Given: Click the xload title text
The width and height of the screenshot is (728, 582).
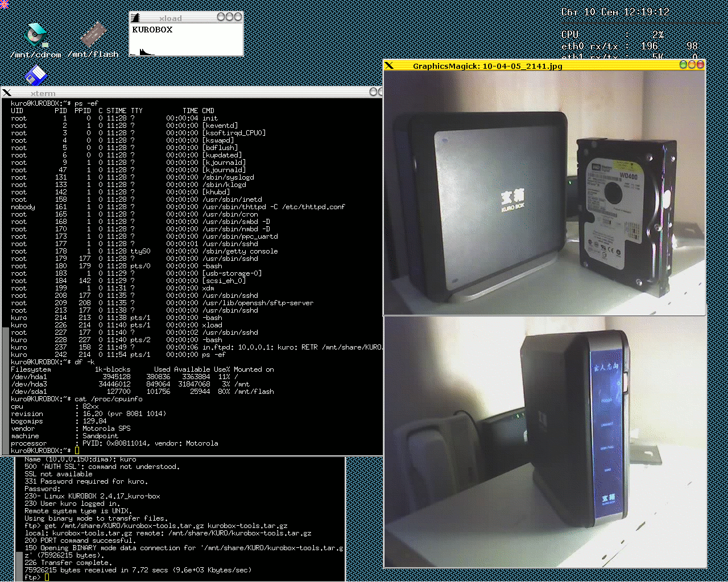Looking at the screenshot, I should click(171, 18).
